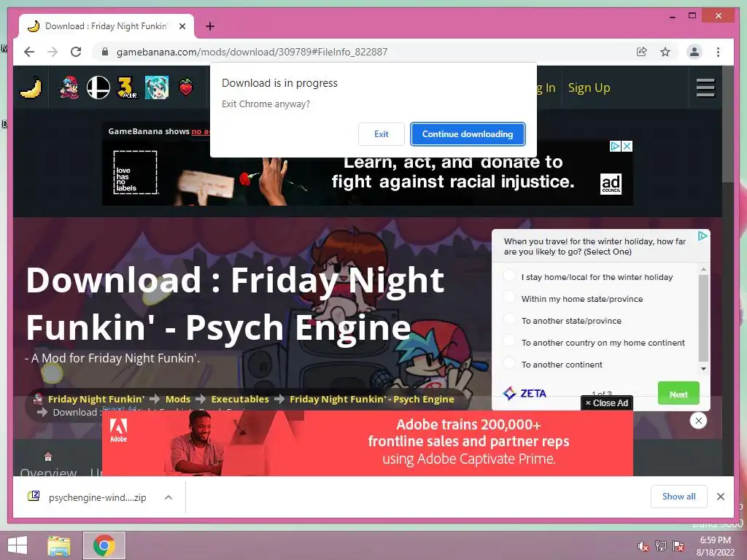Screen dimensions: 747x560
Task: Click the 'love has no labels' ad banner
Action: click(368, 174)
